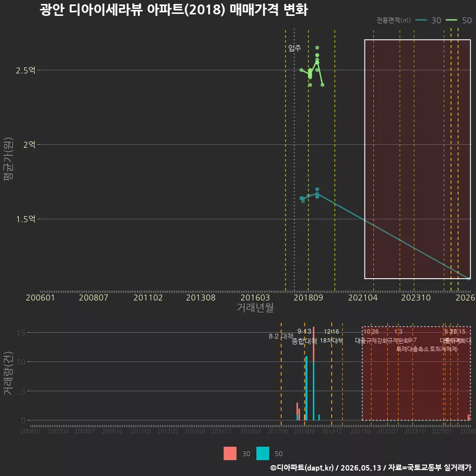
Task: Click 201706 on the volume chart x-axis
Action: click(x=278, y=431)
